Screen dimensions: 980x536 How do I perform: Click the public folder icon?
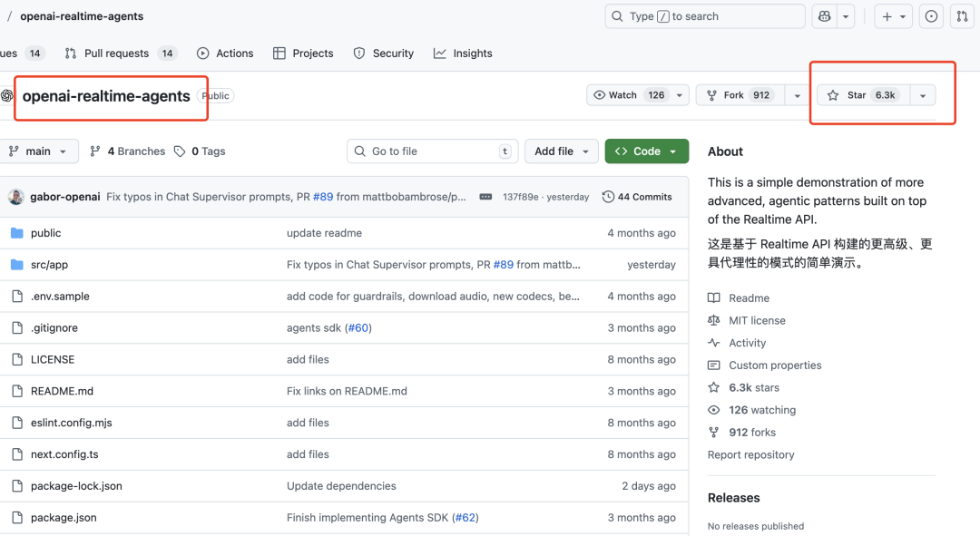(x=17, y=233)
